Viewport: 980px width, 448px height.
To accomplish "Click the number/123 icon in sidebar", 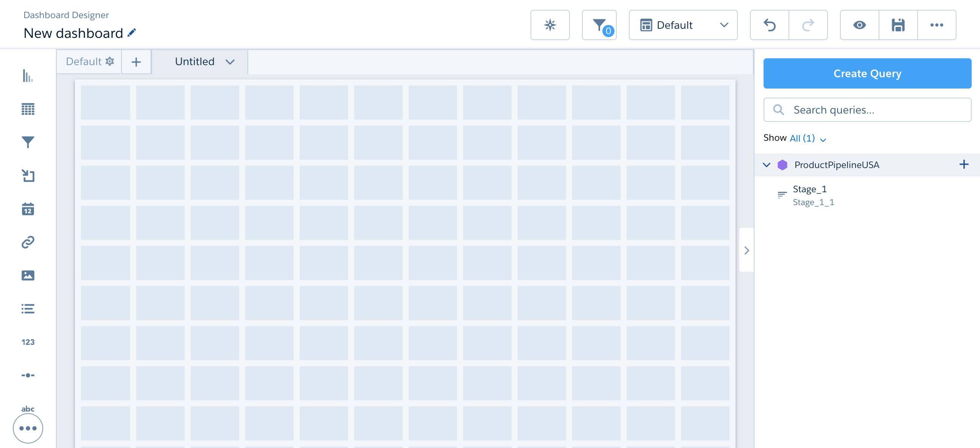I will 28,342.
